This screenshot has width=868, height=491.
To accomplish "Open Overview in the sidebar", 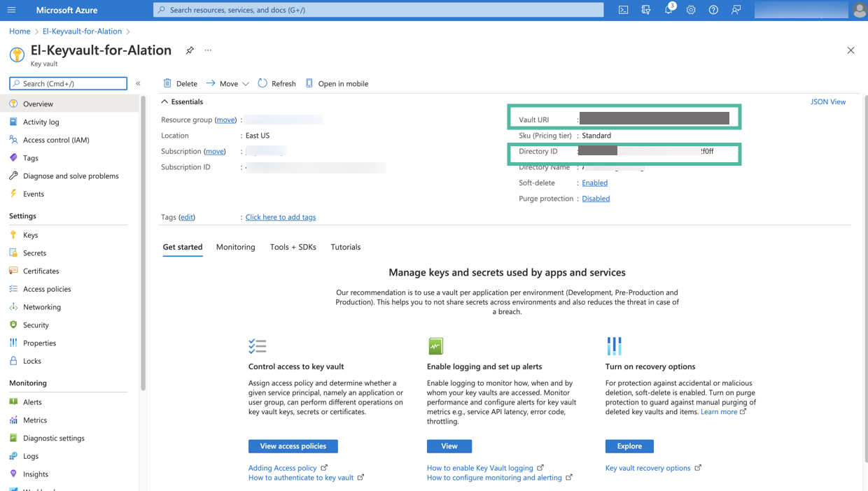I will pyautogui.click(x=69, y=104).
